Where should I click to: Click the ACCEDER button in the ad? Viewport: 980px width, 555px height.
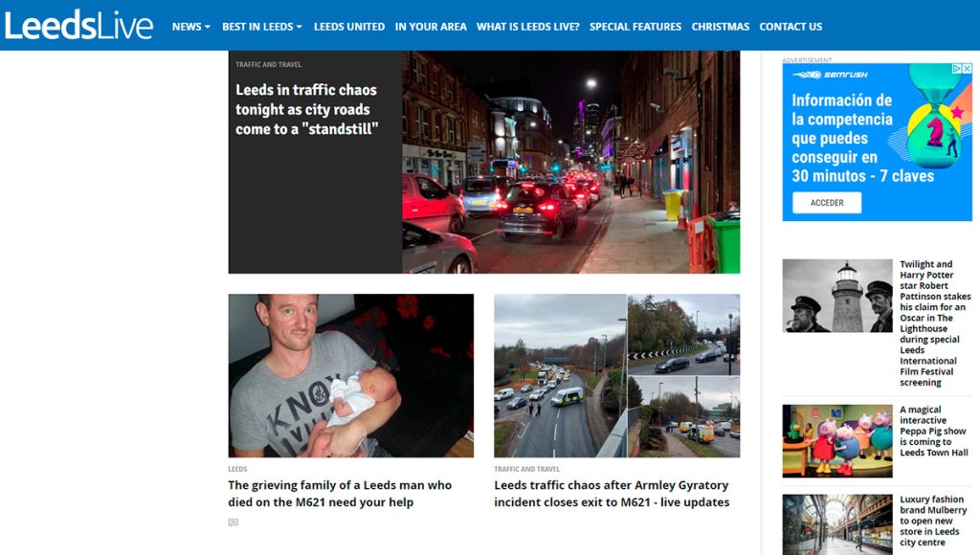coord(827,203)
